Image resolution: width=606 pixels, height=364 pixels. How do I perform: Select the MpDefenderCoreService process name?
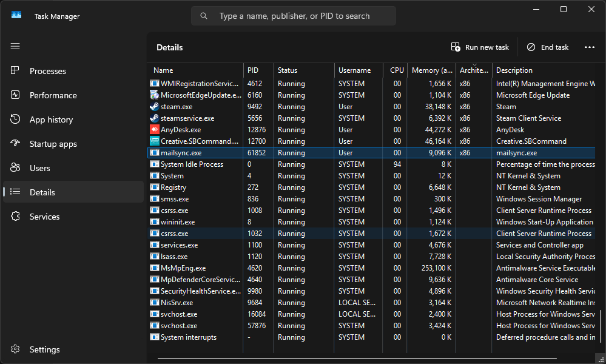200,280
